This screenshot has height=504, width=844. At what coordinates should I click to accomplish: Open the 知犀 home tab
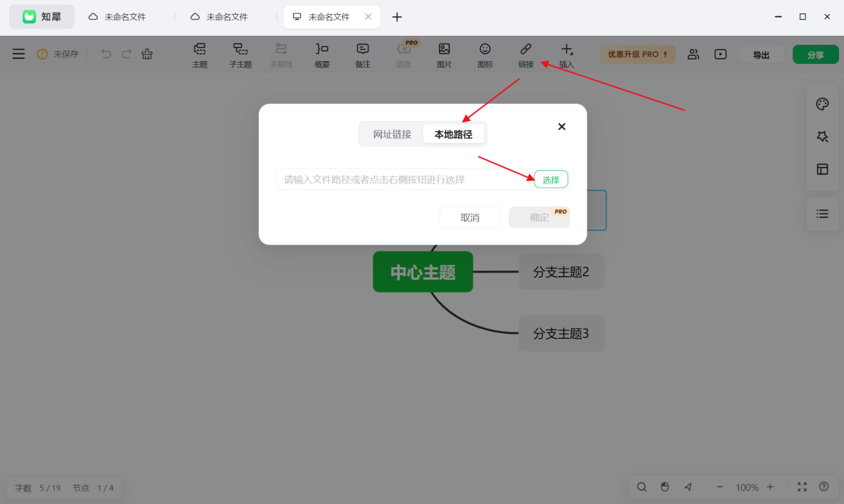[x=41, y=17]
